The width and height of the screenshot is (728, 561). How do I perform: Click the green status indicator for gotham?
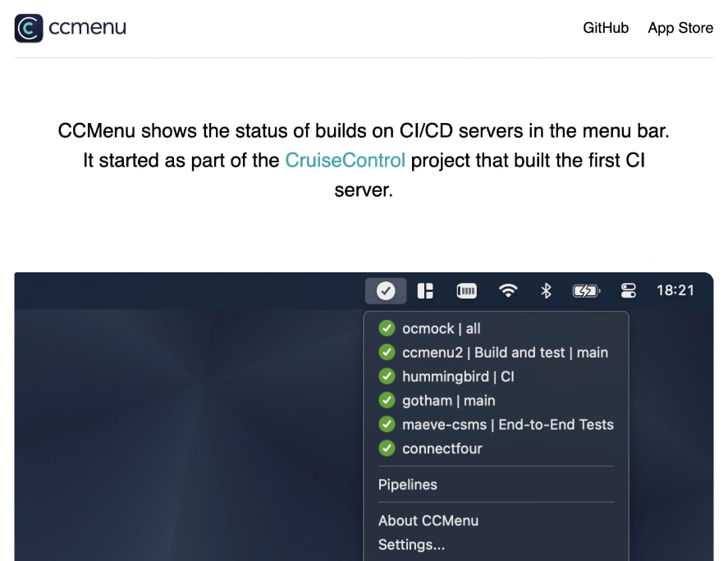(x=387, y=400)
